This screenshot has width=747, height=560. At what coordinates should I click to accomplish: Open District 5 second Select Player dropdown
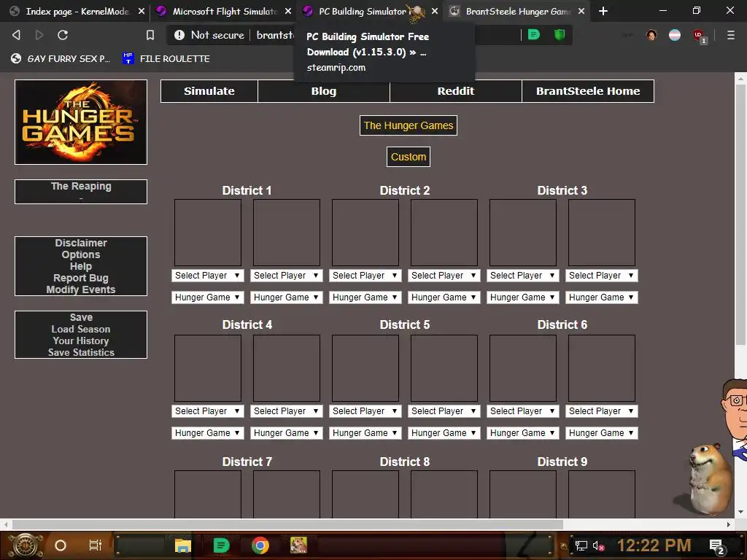[x=444, y=411]
